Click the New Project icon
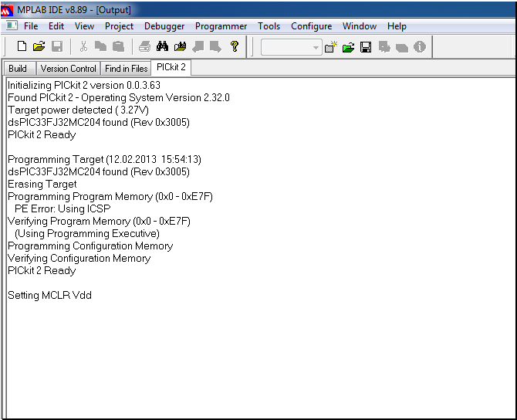The width and height of the screenshot is (517, 420). tap(331, 47)
